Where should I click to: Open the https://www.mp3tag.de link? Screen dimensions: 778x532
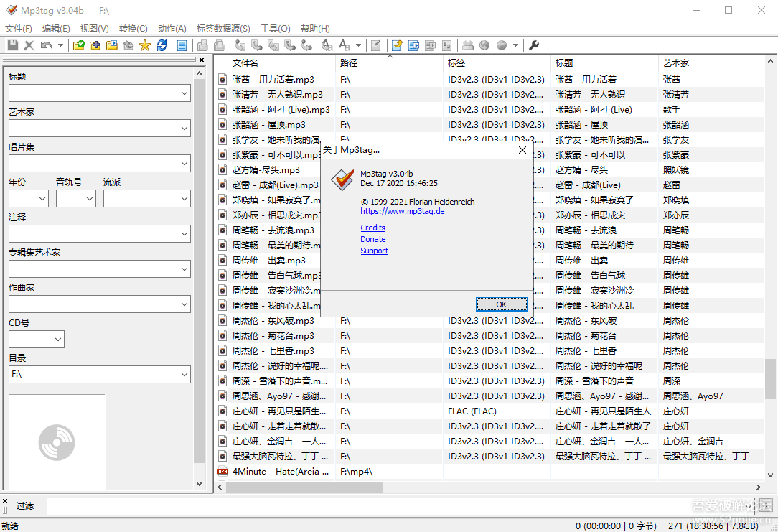pos(403,211)
